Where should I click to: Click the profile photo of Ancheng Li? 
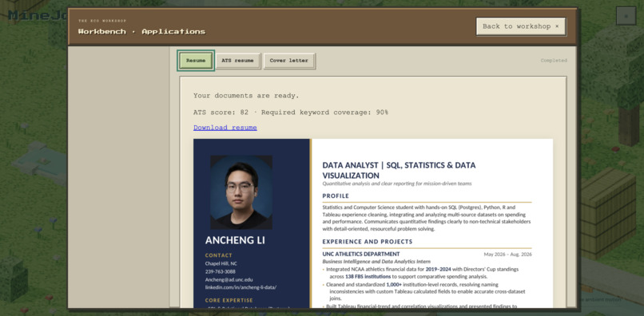coord(241,192)
